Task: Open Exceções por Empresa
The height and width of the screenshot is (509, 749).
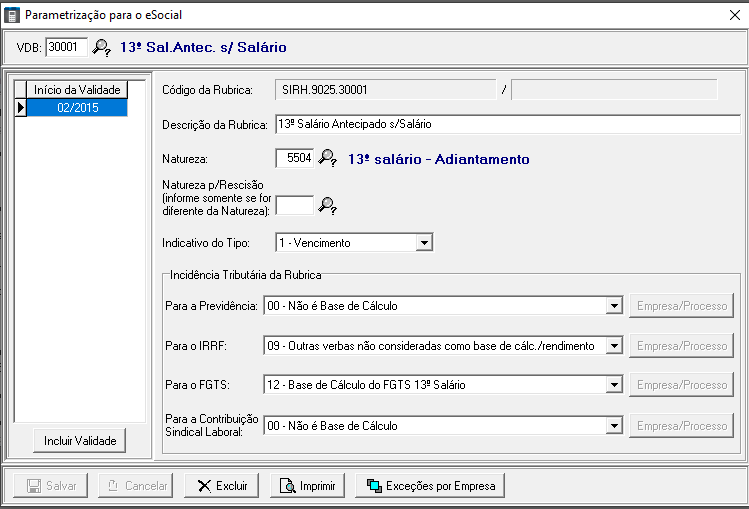Action: pos(431,486)
